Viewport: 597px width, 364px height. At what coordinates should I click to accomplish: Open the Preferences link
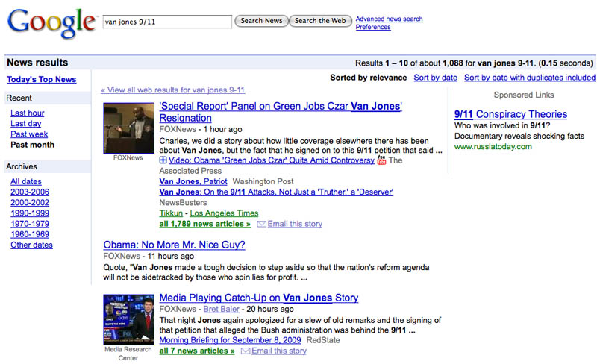pos(373,27)
